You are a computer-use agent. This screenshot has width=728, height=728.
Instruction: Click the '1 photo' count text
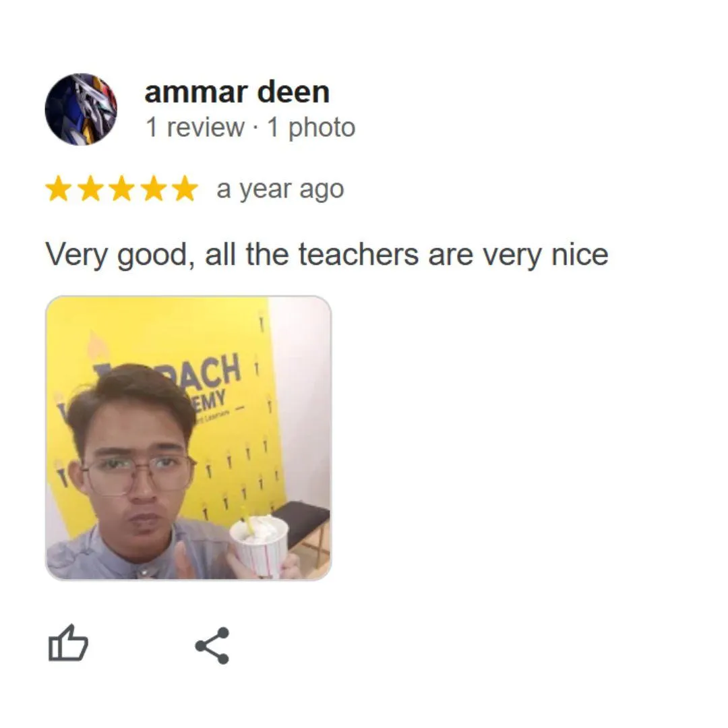coord(311,127)
